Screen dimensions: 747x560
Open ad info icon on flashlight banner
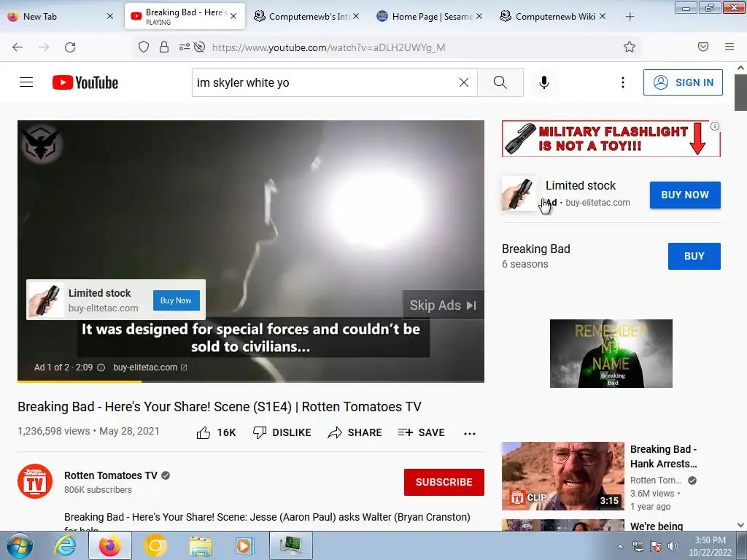pyautogui.click(x=715, y=126)
